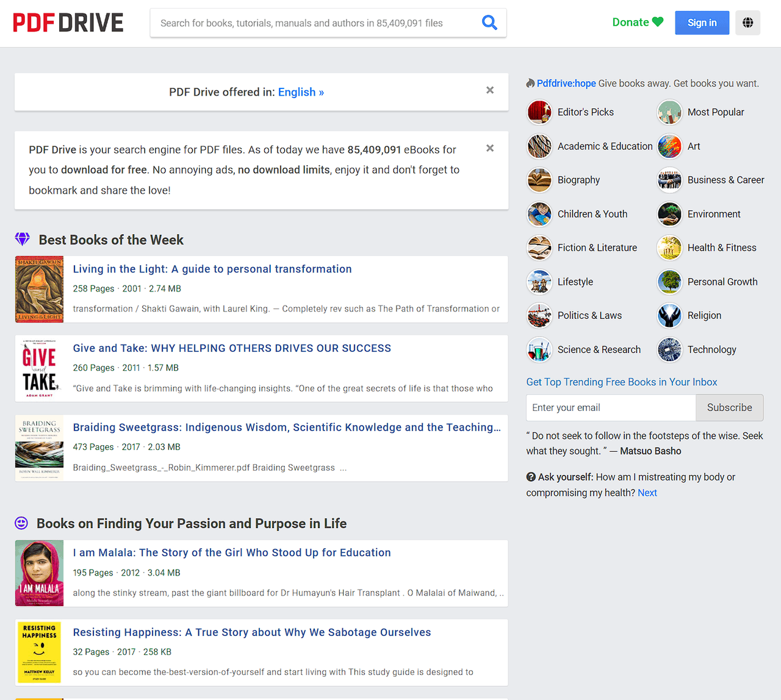
Task: Click the Subscribe button
Action: tap(729, 407)
